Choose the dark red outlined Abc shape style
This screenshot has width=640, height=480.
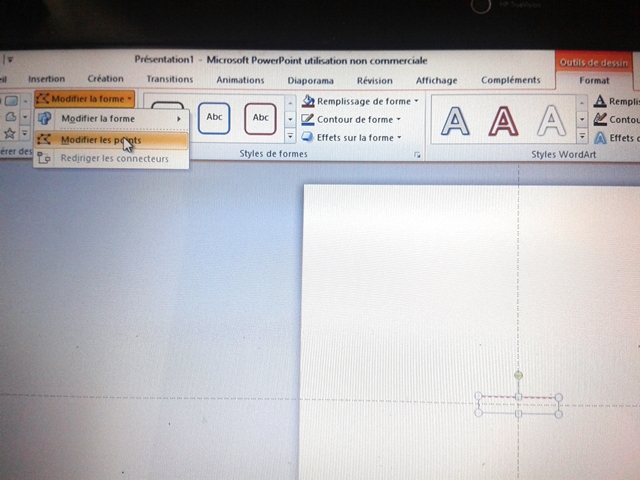click(261, 118)
